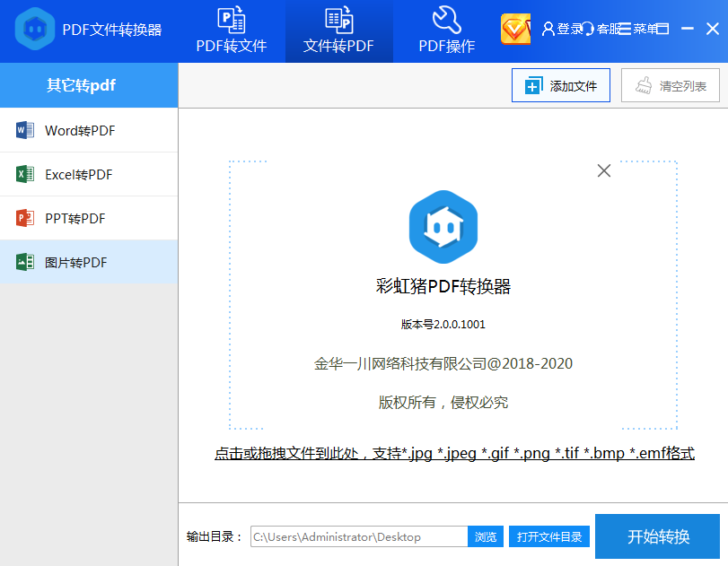Switch to the PDF转文件 tab

tap(232, 30)
